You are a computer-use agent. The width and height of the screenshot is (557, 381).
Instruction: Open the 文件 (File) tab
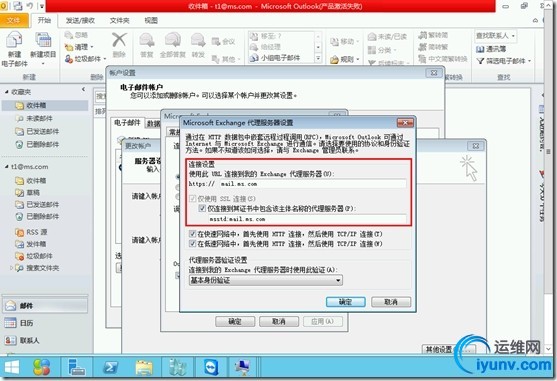point(13,20)
